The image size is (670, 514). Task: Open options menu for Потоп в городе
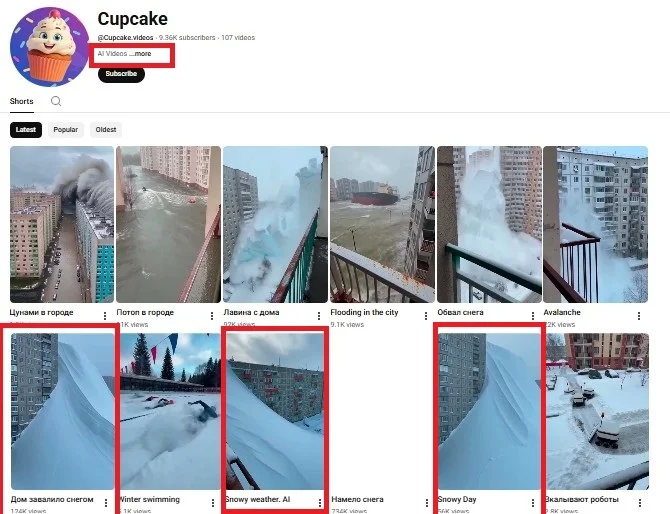pyautogui.click(x=212, y=316)
